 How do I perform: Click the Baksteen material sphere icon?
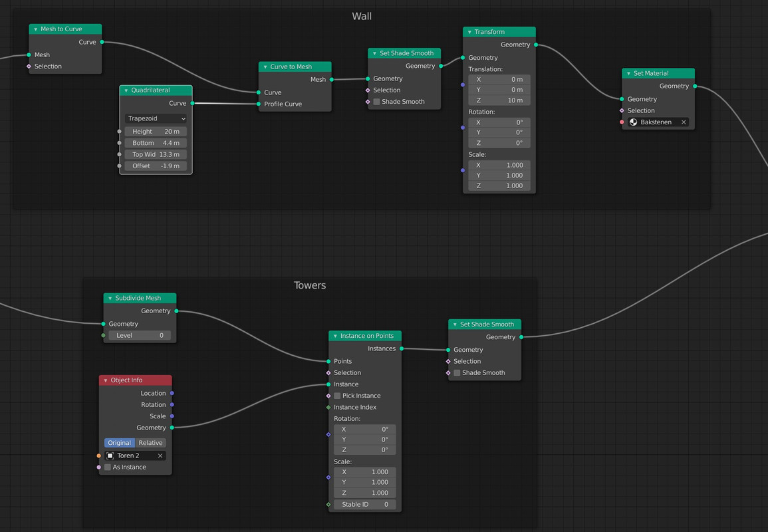(x=633, y=122)
